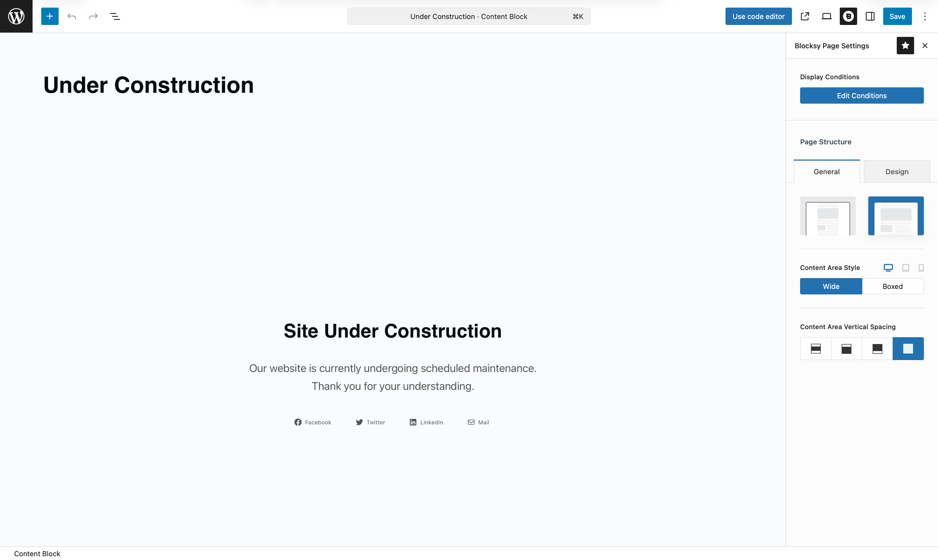Image resolution: width=938 pixels, height=560 pixels.
Task: Select the Site Under Construction heading
Action: 392,331
